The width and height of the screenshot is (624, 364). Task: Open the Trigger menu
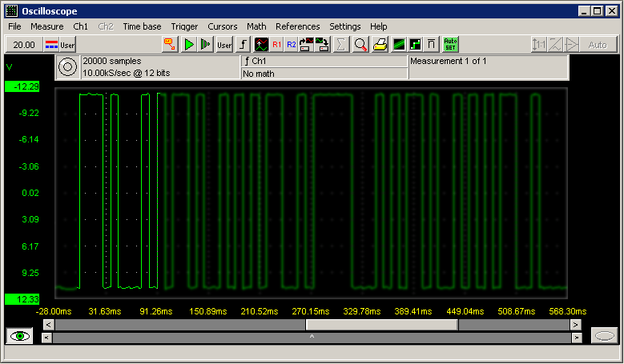184,26
